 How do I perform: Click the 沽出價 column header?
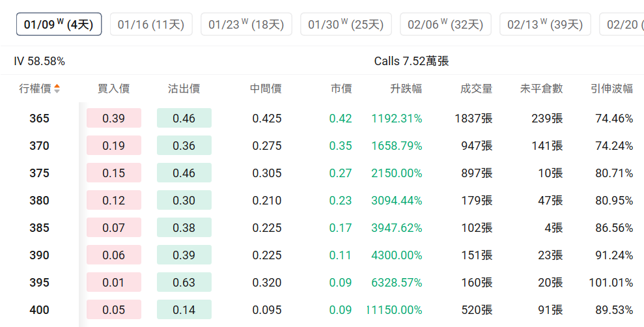click(184, 89)
